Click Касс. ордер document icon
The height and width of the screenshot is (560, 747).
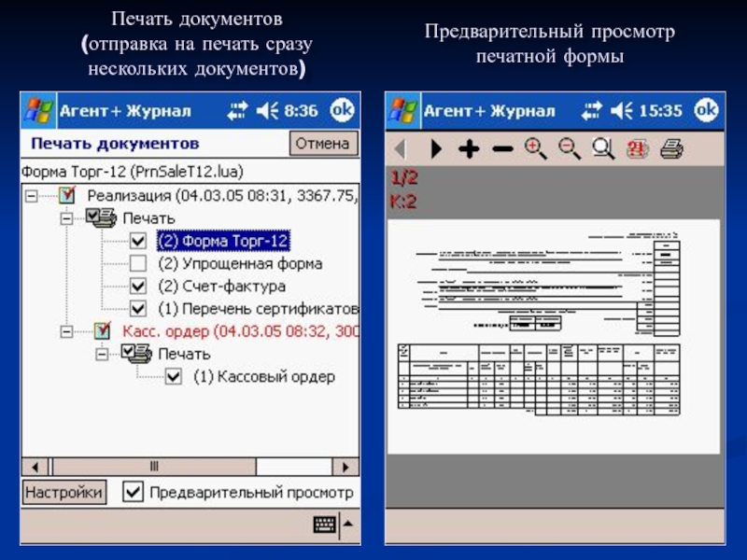coord(102,330)
